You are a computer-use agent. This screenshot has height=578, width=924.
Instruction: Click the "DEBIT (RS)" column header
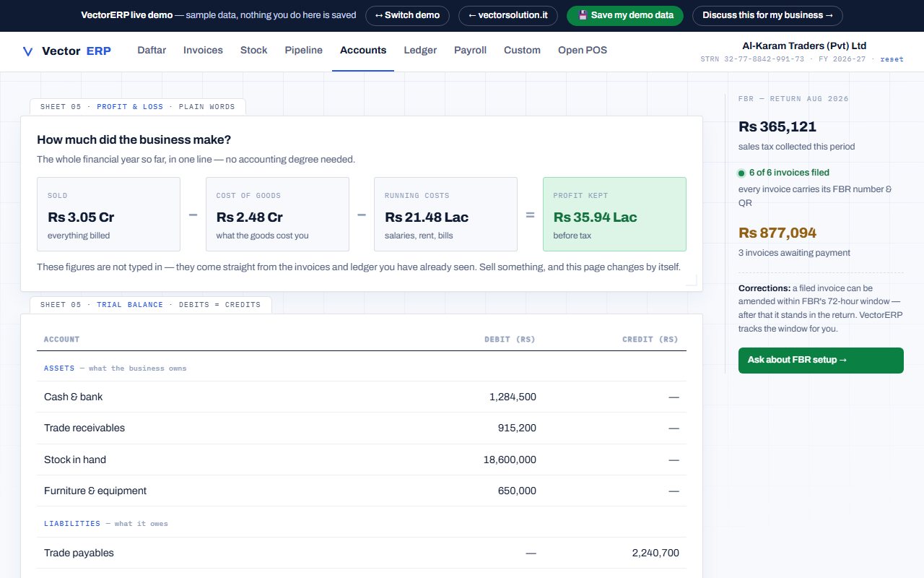(510, 340)
